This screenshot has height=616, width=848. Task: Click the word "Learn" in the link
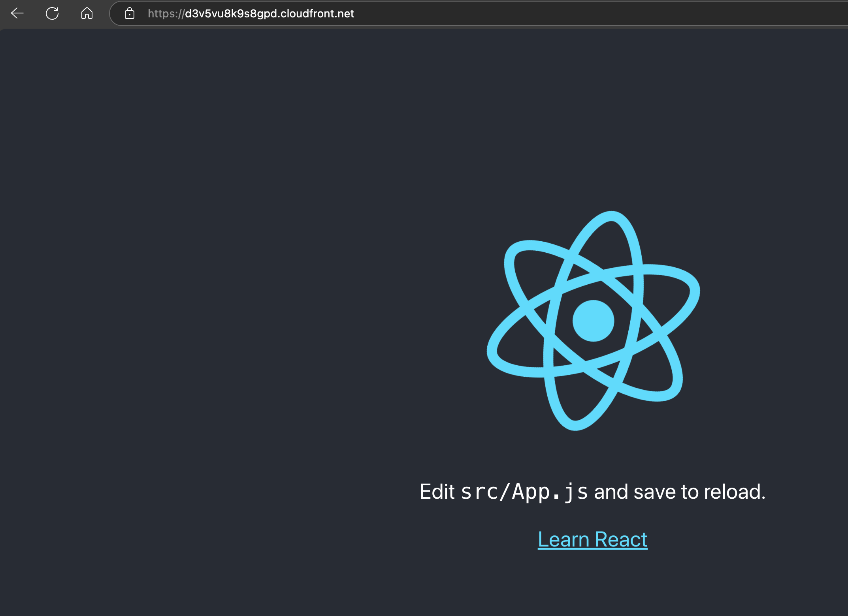pyautogui.click(x=563, y=539)
